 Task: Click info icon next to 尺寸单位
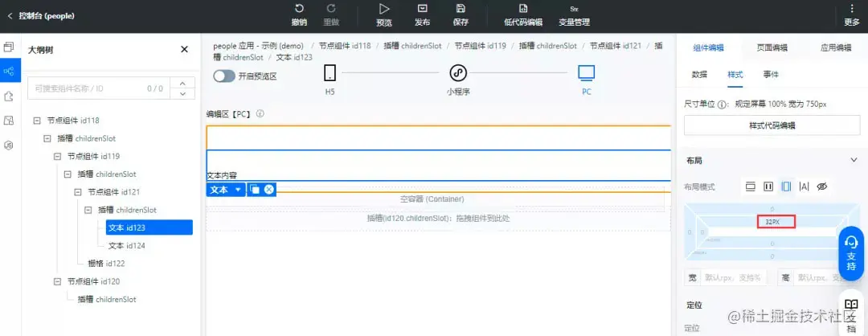(x=722, y=104)
